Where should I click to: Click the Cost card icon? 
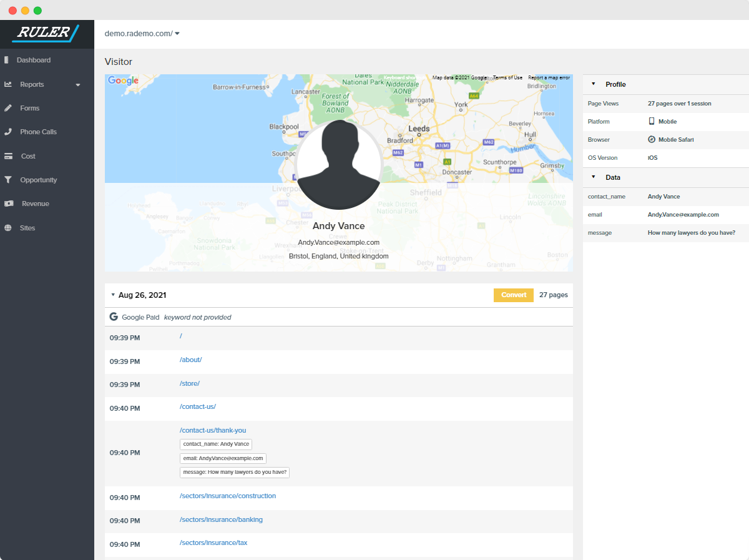pos(9,156)
